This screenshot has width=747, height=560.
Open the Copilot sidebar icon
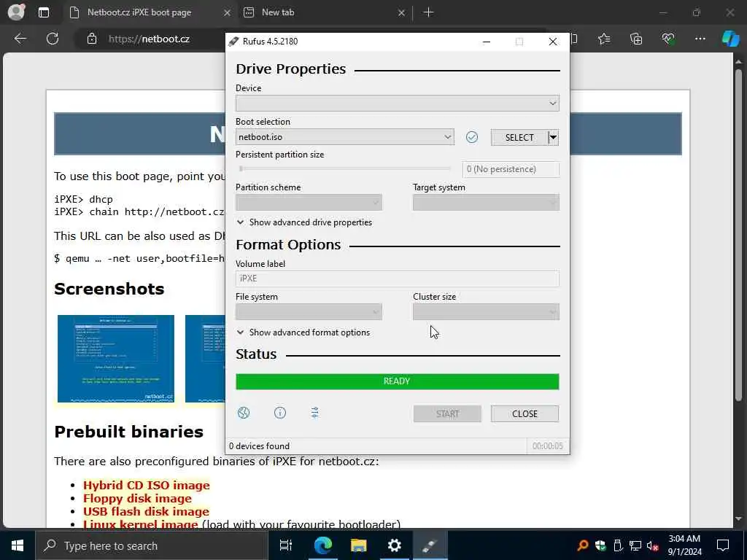730,39
